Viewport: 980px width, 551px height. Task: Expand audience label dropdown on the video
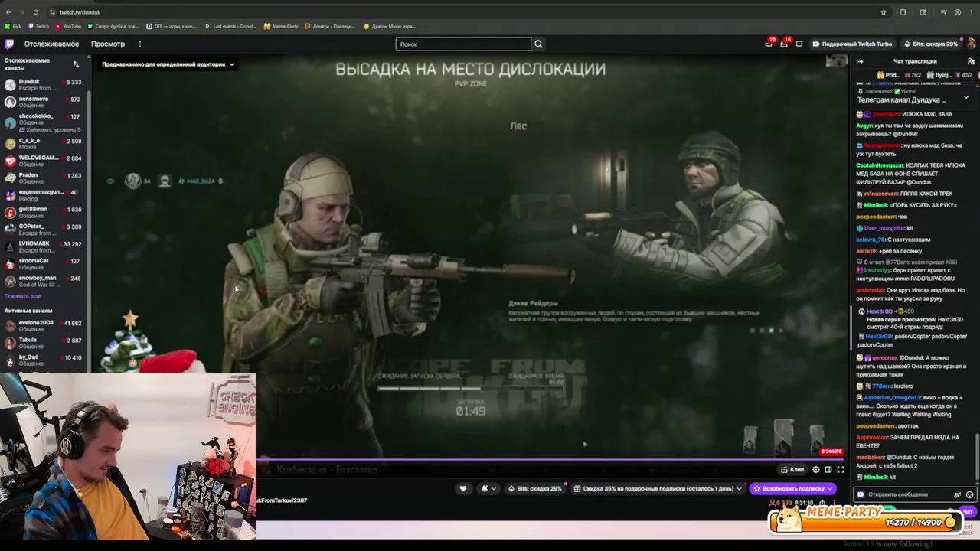[168, 64]
